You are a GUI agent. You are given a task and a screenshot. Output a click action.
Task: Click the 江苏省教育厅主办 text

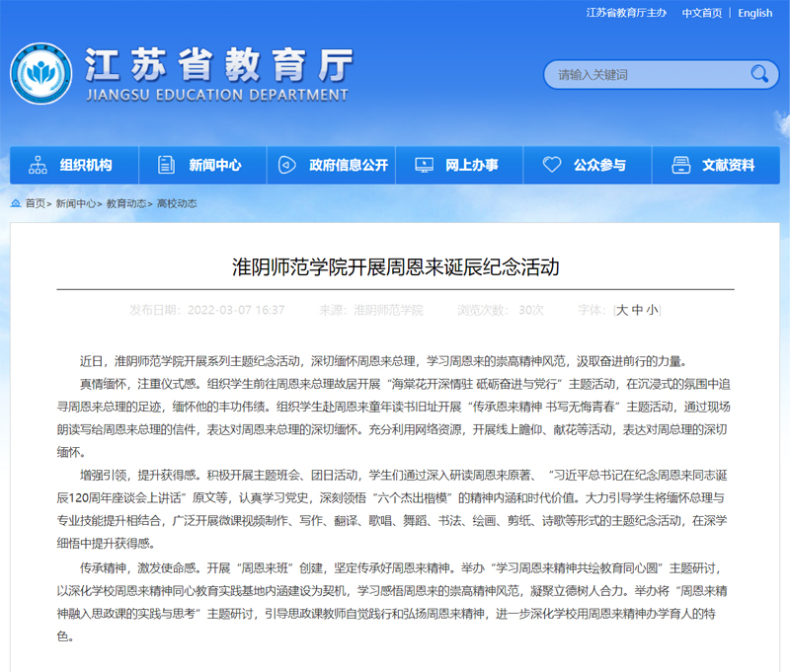point(626,13)
